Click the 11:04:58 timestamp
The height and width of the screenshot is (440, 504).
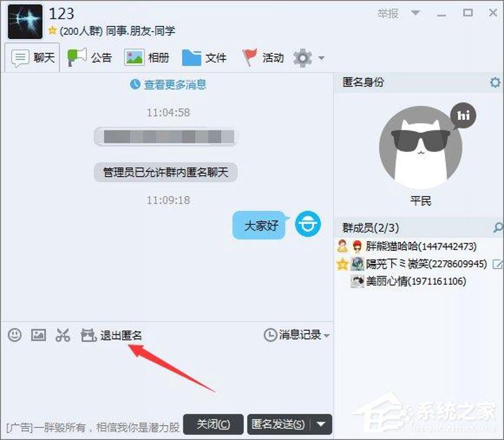(x=168, y=113)
